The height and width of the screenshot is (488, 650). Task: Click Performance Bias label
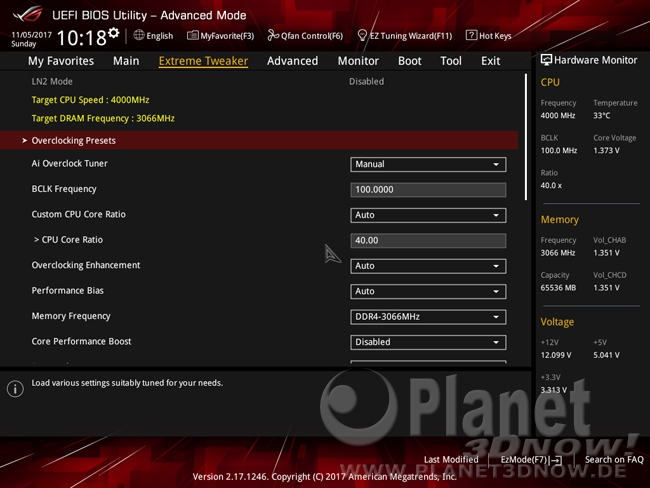(x=68, y=291)
